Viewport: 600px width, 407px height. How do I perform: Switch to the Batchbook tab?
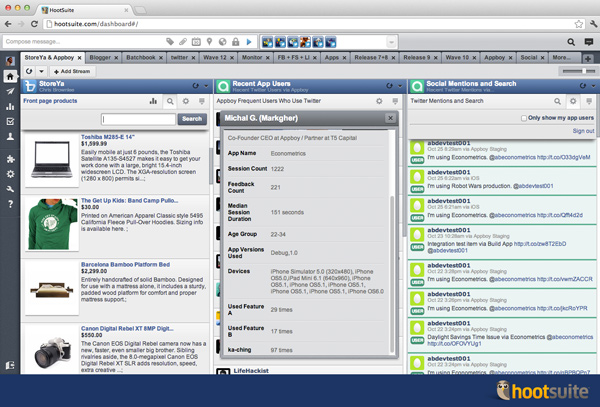click(140, 57)
